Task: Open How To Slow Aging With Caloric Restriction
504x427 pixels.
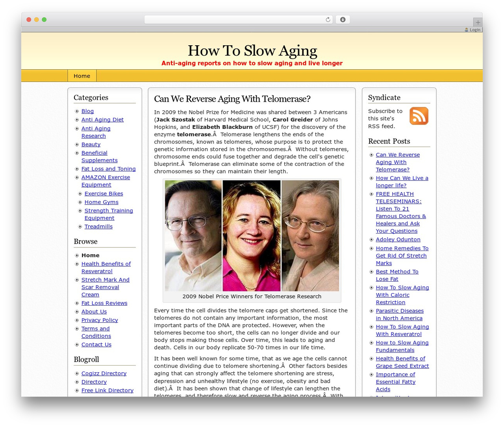Action: coord(402,295)
